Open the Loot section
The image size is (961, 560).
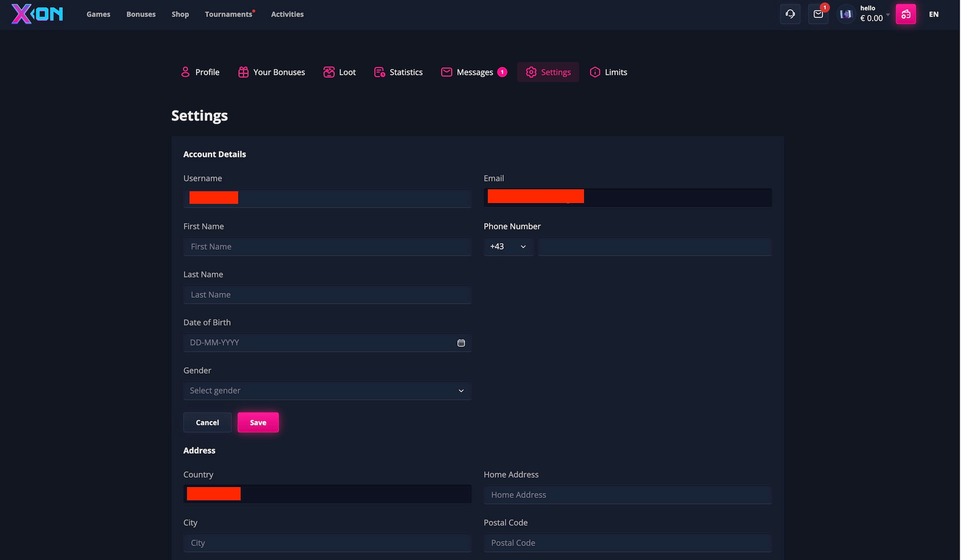point(339,72)
